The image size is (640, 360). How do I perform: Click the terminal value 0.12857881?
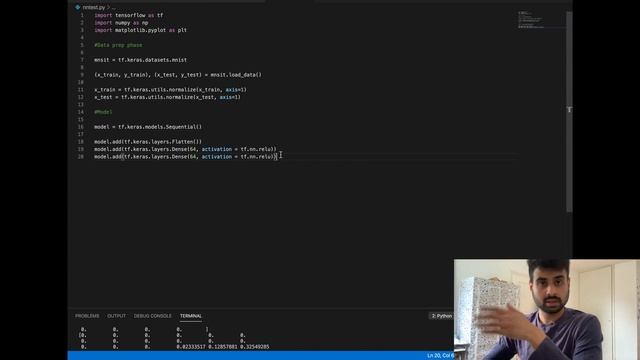coord(223,347)
